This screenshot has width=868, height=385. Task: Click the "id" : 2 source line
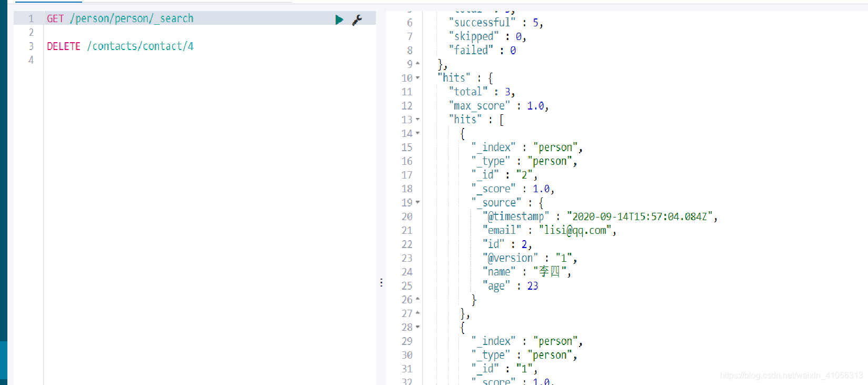coord(507,244)
